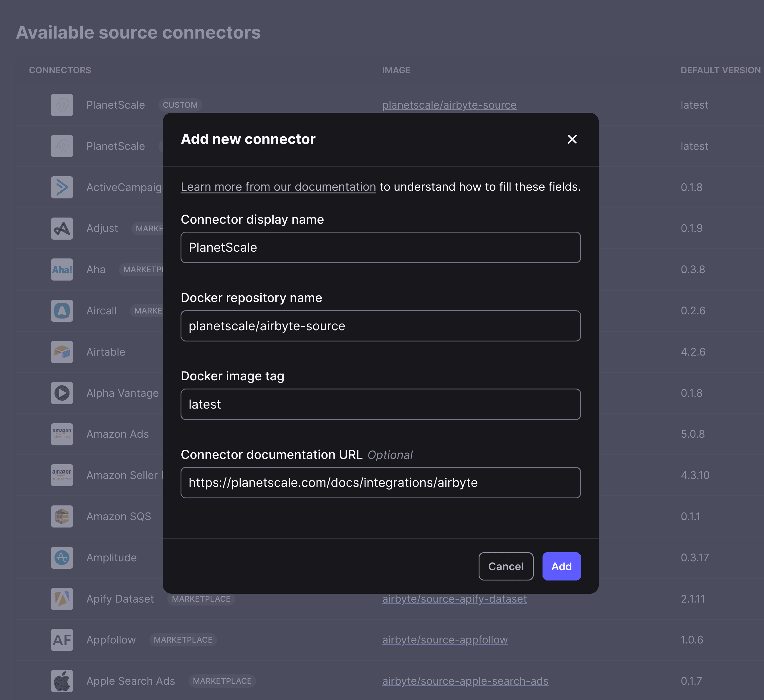764x700 pixels.
Task: Click the Amazon Ads logo icon
Action: (62, 434)
